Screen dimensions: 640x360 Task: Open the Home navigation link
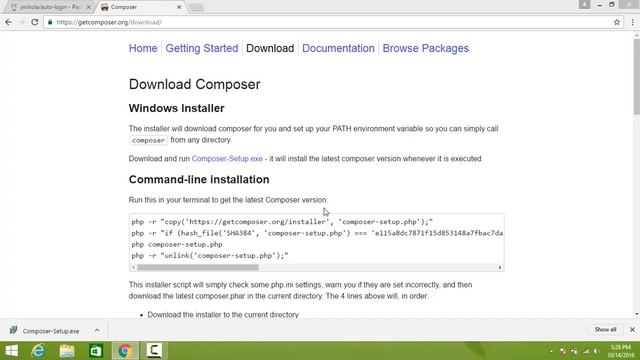143,48
